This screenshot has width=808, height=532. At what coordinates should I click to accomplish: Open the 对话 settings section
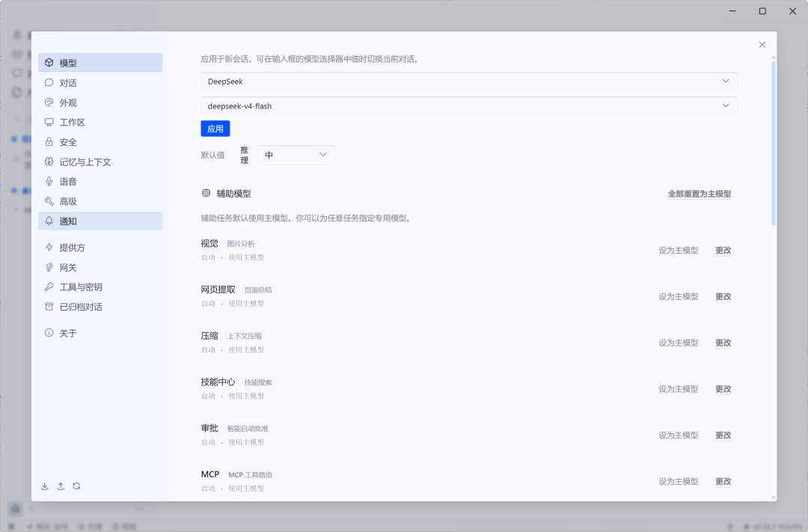tap(100, 82)
